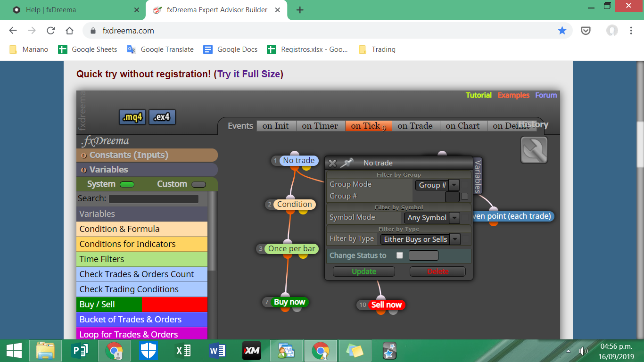Select the Sell now block
The image size is (644, 362).
point(387,304)
